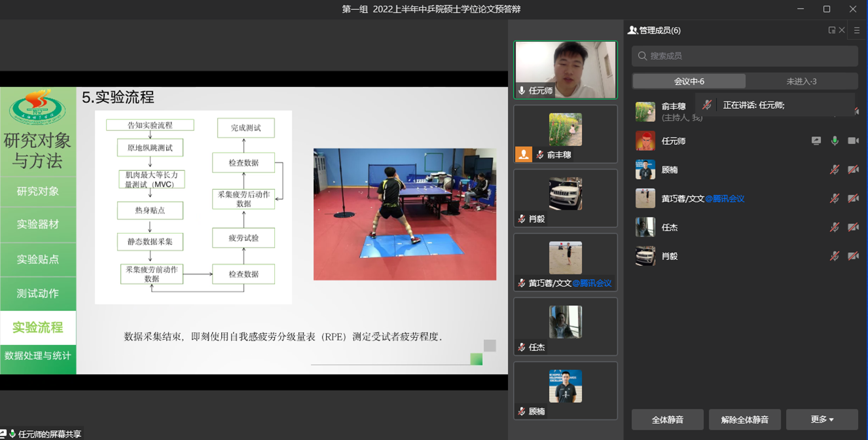Switch to the 未进入·3 tab

point(801,81)
